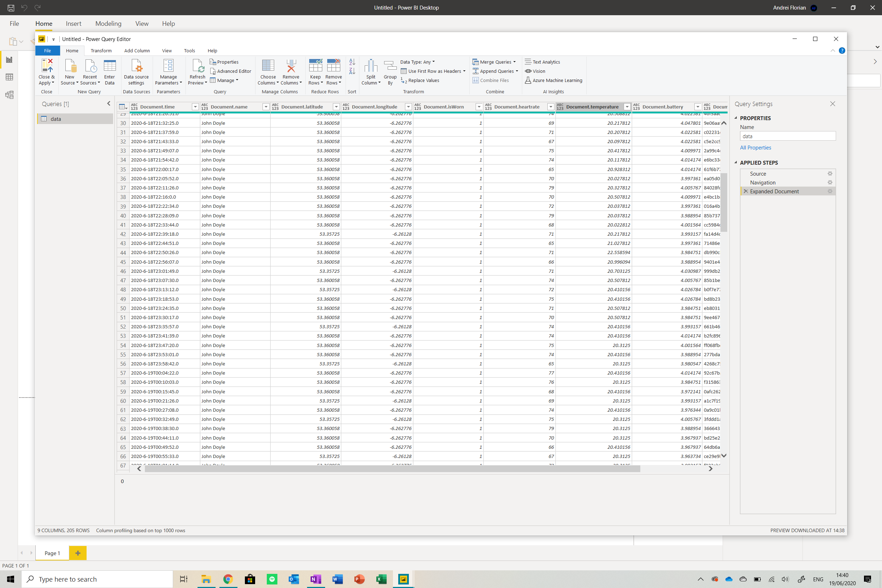
Task: Open the Data Type: Any dropdown
Action: pos(417,62)
